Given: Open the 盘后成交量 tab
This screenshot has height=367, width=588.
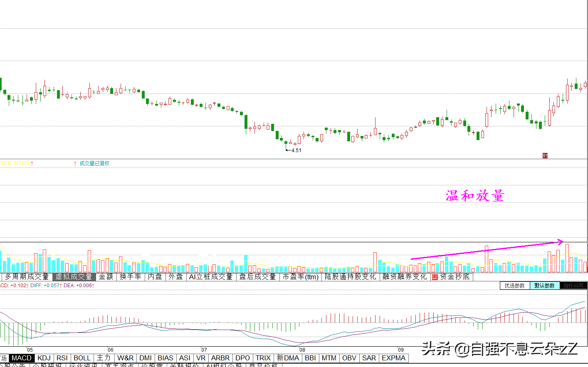Looking at the screenshot, I should (257, 277).
